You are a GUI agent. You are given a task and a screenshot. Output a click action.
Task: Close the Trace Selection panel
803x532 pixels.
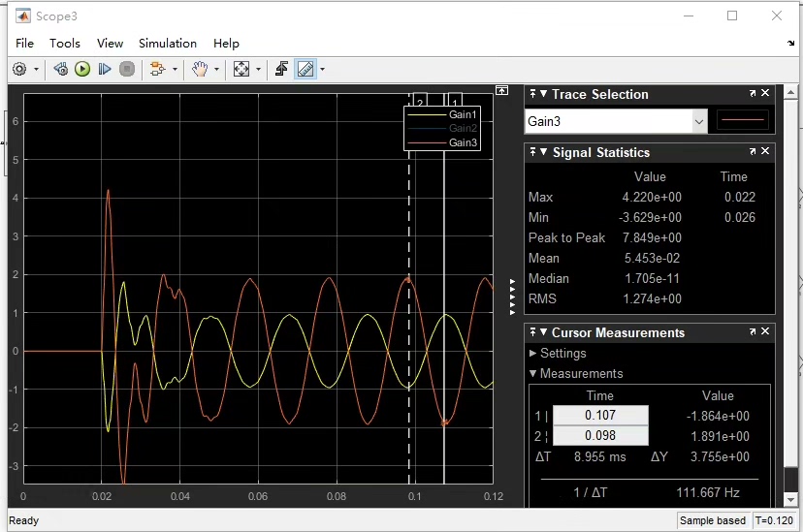(765, 93)
